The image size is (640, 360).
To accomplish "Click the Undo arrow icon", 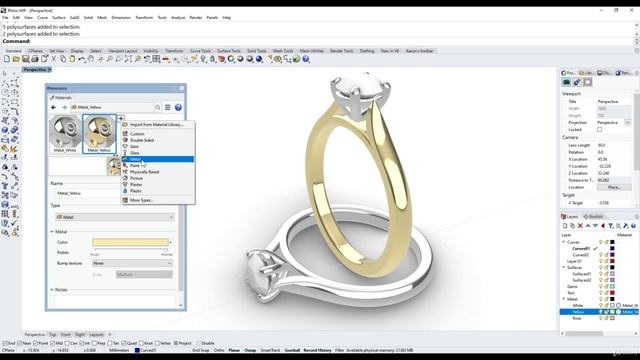I will [82, 59].
